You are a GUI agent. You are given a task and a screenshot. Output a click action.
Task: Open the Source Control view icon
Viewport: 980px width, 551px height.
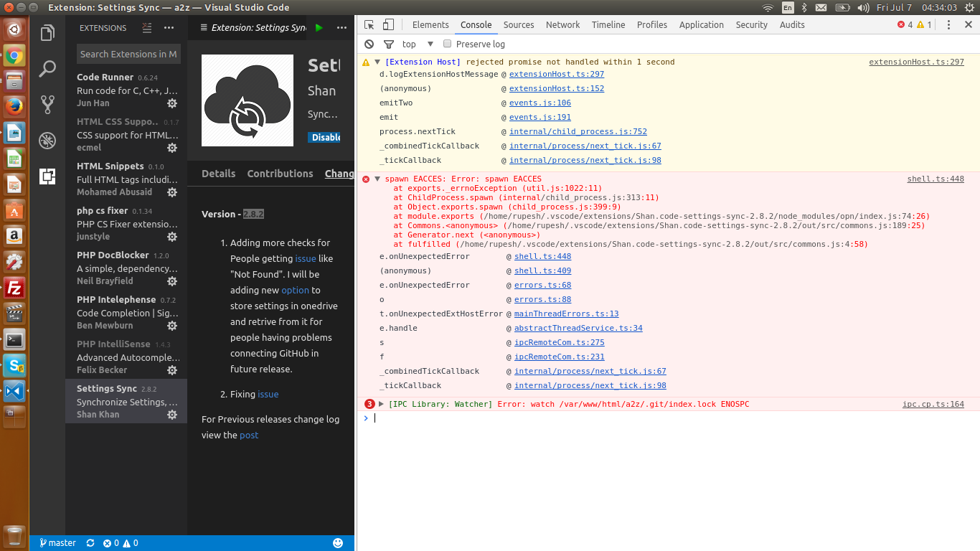(x=47, y=105)
